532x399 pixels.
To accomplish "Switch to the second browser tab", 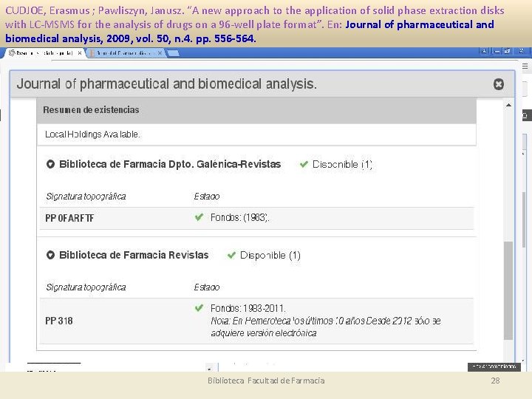I will click(x=126, y=53).
